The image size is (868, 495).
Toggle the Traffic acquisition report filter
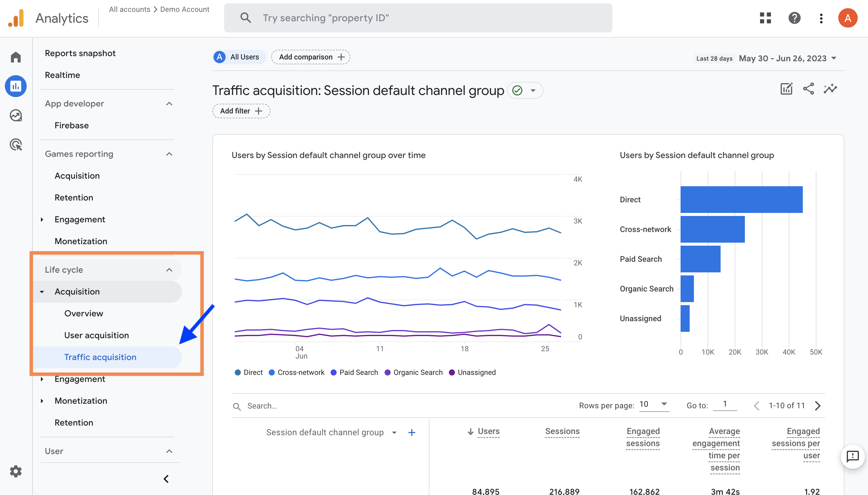tap(241, 111)
